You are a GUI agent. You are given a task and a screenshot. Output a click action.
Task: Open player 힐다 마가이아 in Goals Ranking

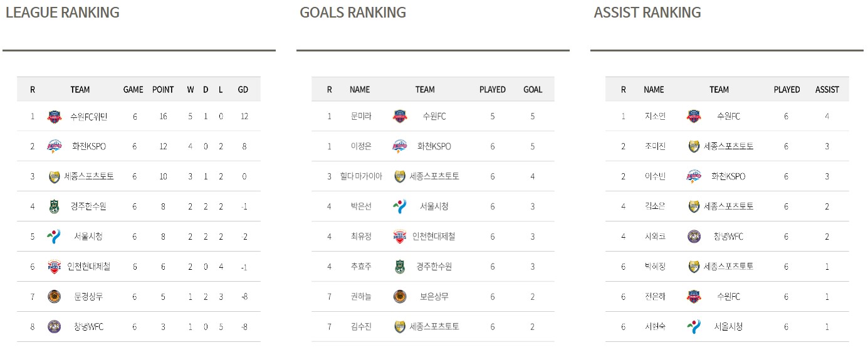click(x=361, y=176)
